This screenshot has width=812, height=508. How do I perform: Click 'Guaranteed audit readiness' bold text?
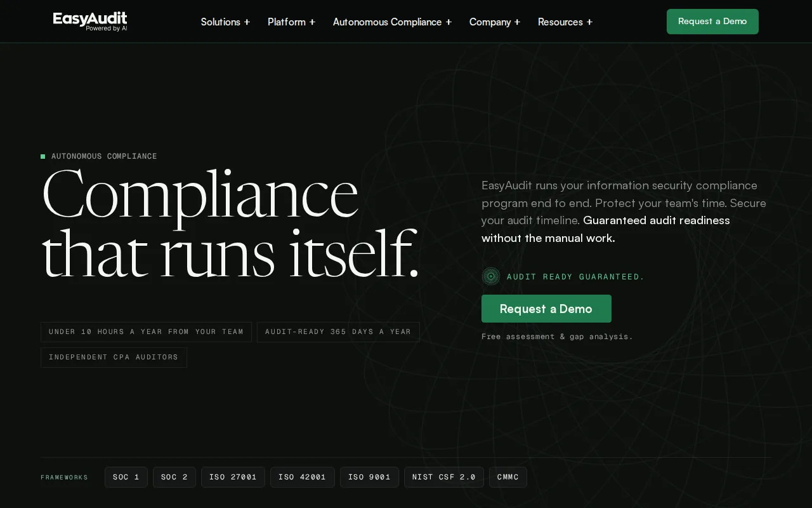(657, 220)
